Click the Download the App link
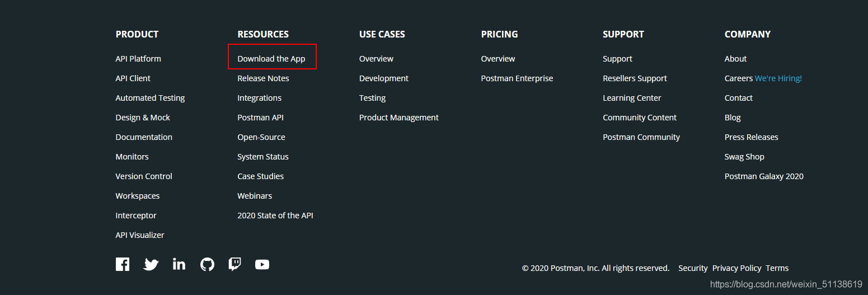 coord(271,59)
